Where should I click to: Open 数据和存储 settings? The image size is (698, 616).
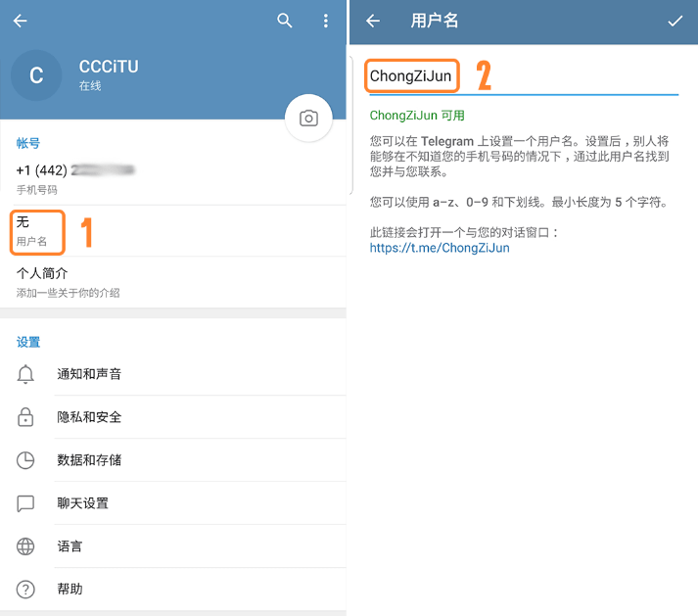pyautogui.click(x=173, y=460)
